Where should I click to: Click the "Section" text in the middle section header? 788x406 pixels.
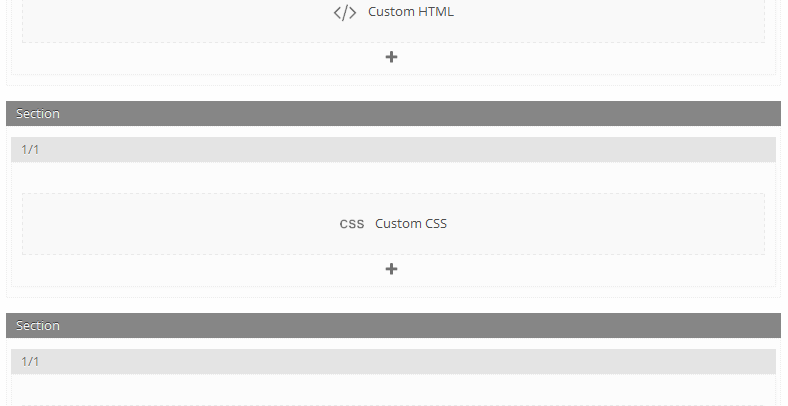tap(38, 114)
